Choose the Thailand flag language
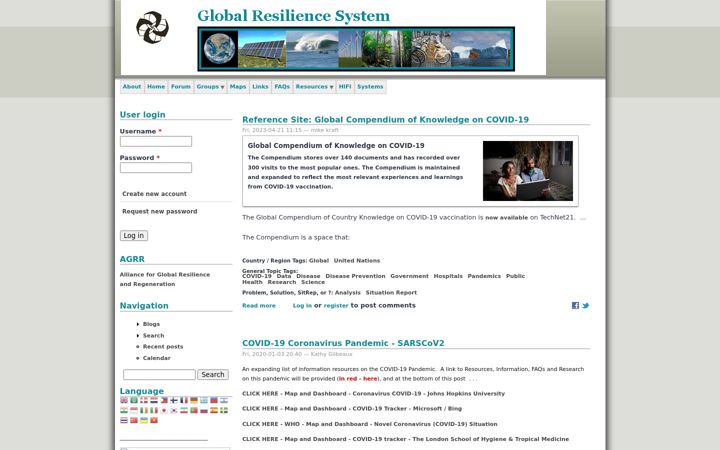720x450 pixels. (124, 420)
